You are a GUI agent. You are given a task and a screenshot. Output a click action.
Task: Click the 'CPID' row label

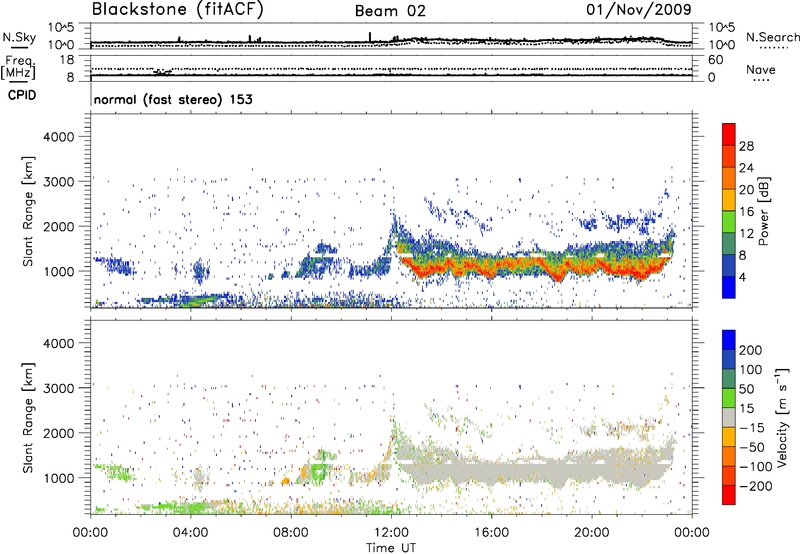point(22,95)
